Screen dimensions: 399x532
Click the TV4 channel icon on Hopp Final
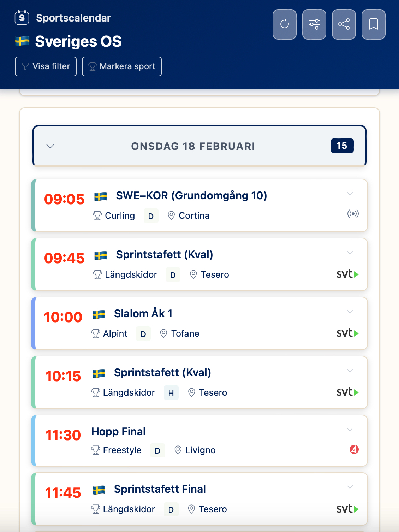pos(354,449)
